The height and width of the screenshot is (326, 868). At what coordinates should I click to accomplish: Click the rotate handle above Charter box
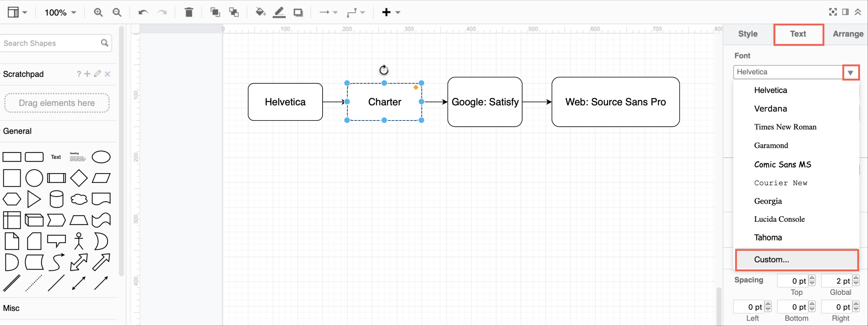tap(384, 70)
